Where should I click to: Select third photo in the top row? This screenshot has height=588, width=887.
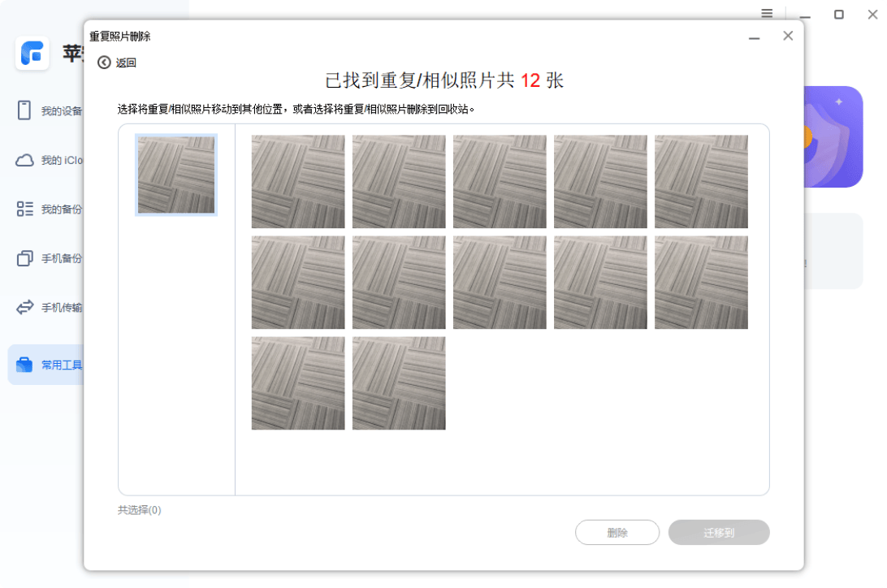click(x=500, y=181)
